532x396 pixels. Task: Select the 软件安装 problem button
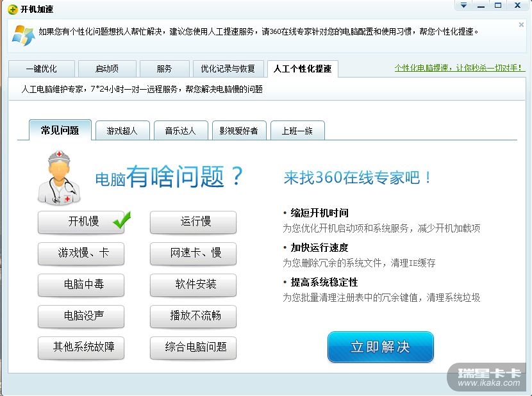(193, 285)
